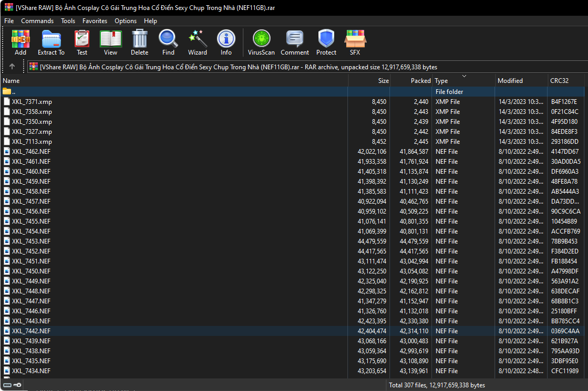Show archive Info
The width and height of the screenshot is (588, 391).
(226, 42)
